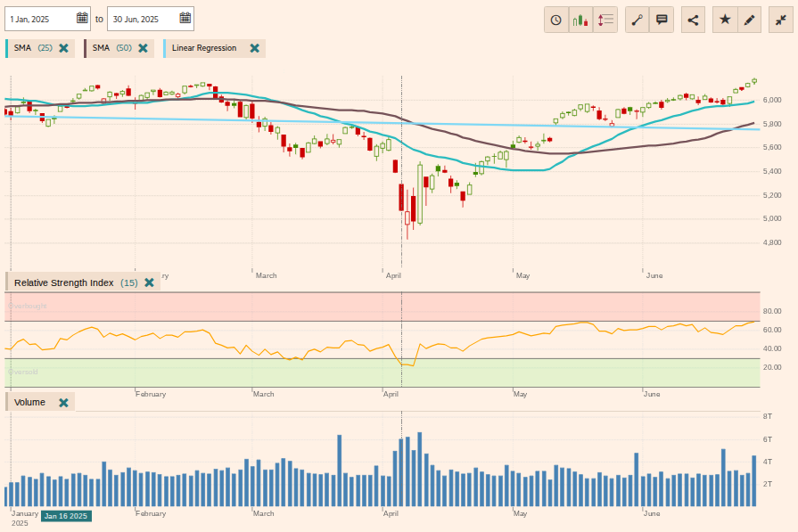Share the chart
798x532 pixels.
(x=693, y=20)
